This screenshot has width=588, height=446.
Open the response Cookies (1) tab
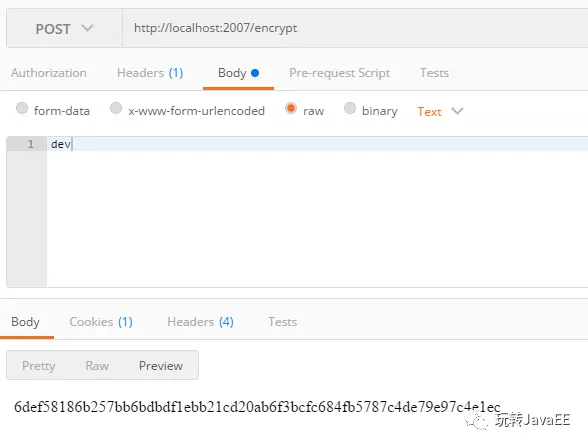[101, 322]
